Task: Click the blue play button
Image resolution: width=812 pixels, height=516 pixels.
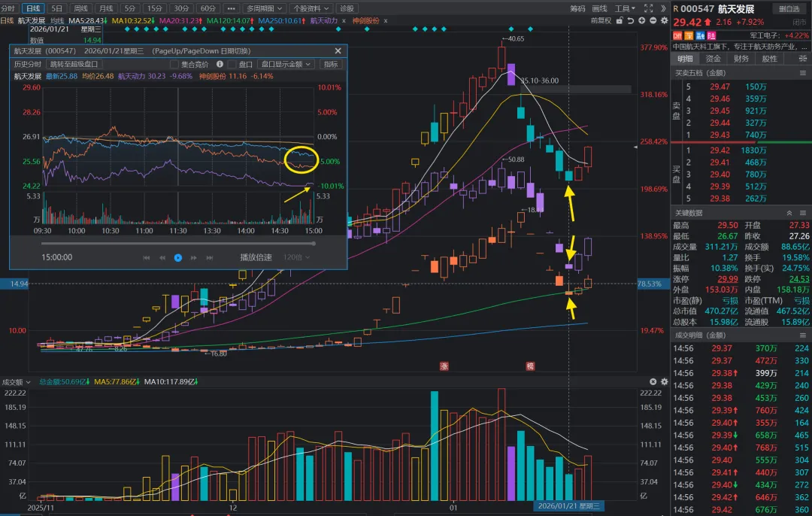Action: point(178,257)
